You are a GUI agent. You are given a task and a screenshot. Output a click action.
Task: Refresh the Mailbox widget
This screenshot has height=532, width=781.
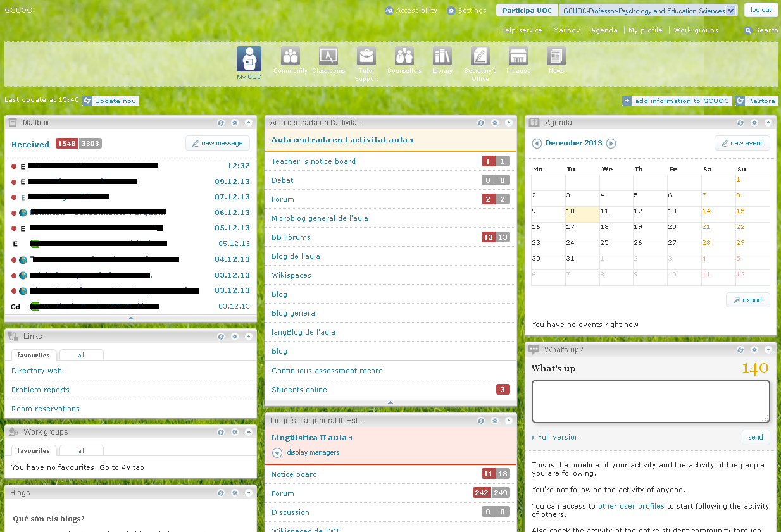(220, 123)
